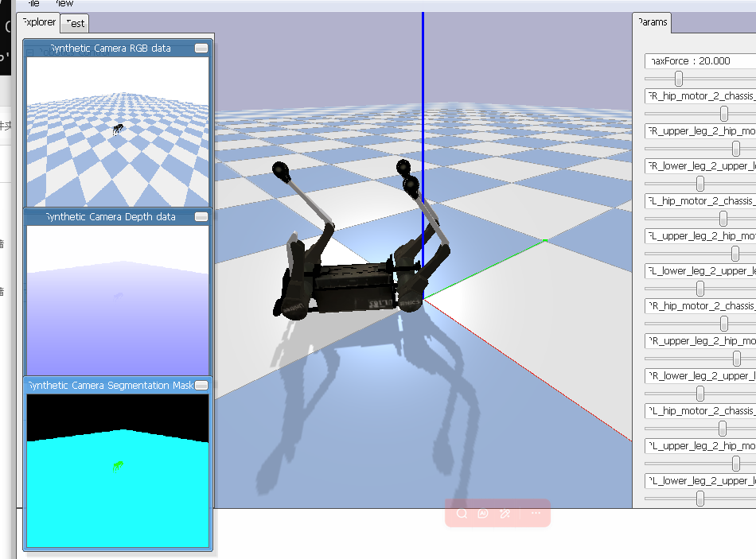This screenshot has height=559, width=756.
Task: Minimize the Synthetic Camera RGB data window
Action: pyautogui.click(x=201, y=49)
